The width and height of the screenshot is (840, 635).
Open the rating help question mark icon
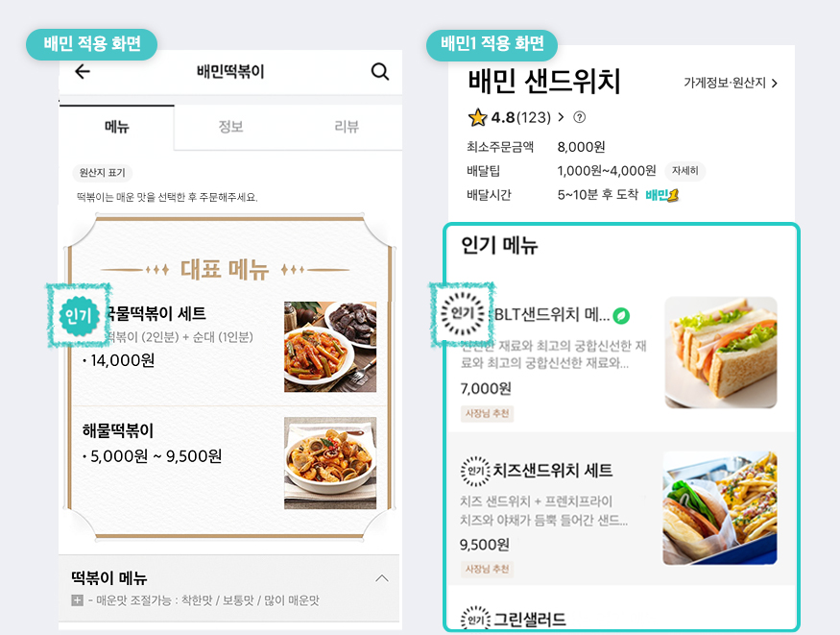pyautogui.click(x=579, y=117)
